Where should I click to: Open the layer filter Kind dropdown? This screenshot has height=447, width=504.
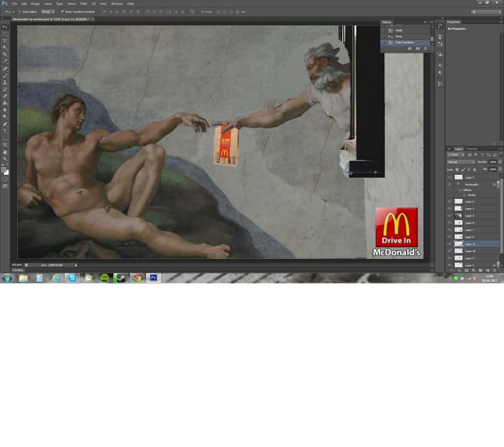(x=456, y=155)
